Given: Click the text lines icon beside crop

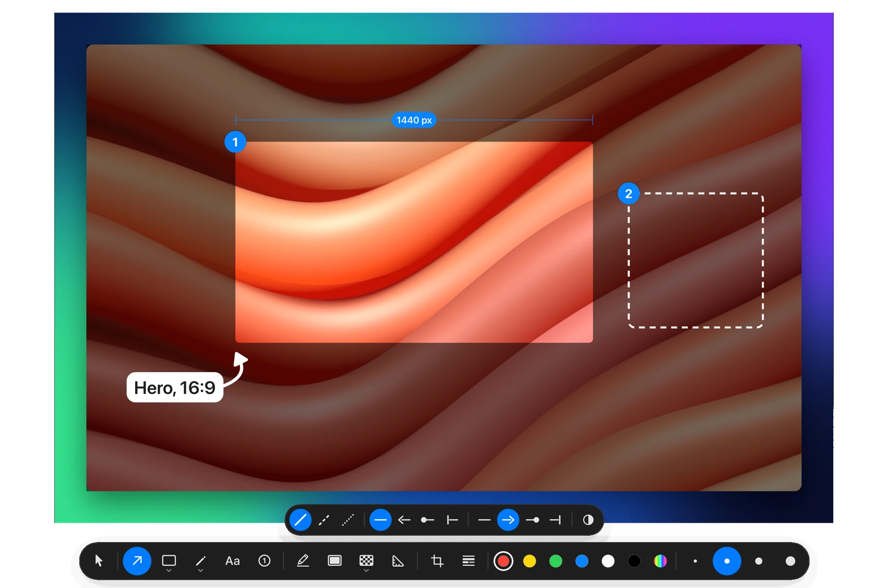Looking at the screenshot, I should click(468, 561).
